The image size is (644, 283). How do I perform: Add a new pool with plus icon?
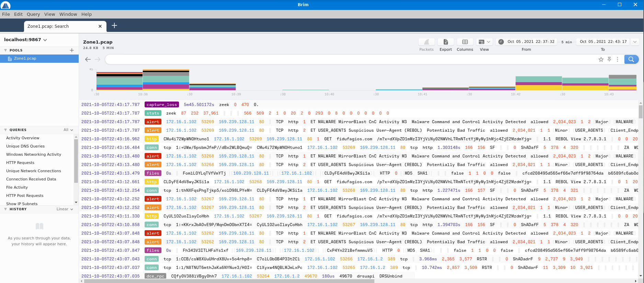tap(72, 50)
